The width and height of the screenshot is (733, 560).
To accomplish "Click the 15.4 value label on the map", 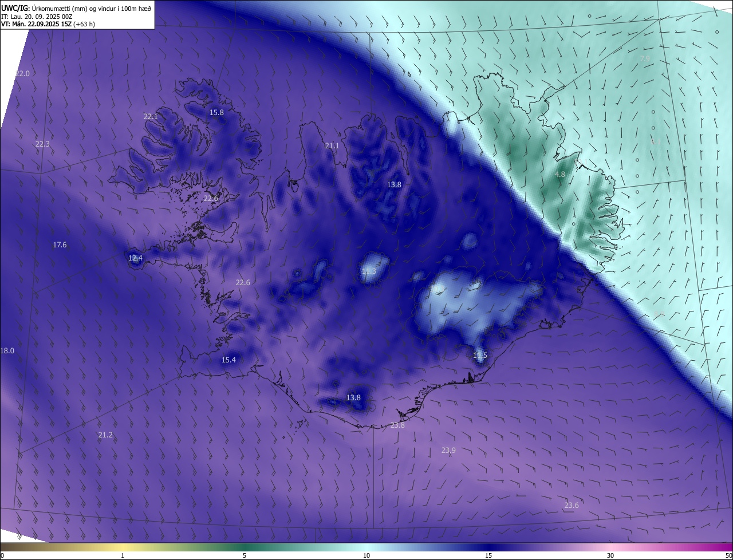I will pyautogui.click(x=228, y=360).
